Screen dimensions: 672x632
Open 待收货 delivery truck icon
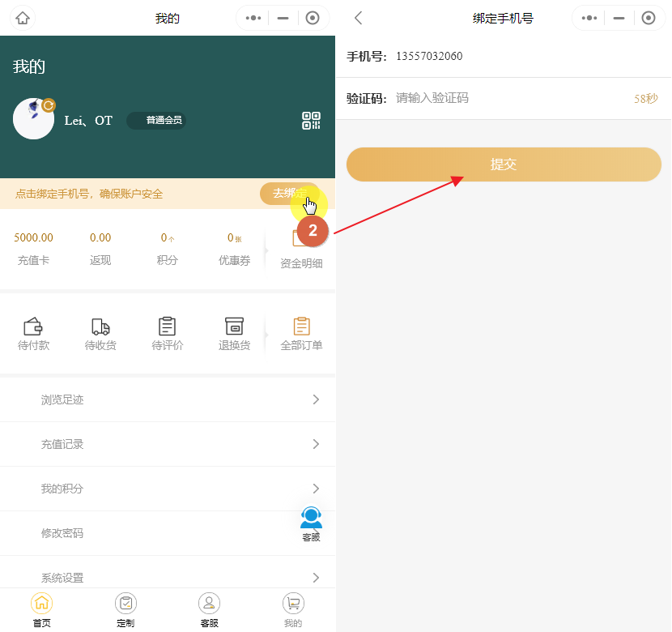point(100,334)
